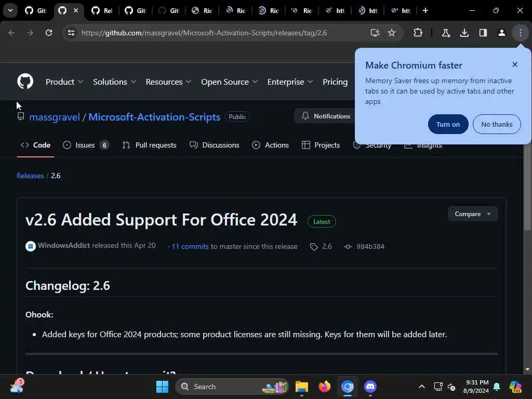
Task: Click the WindowsAddict author name
Action: (x=64, y=245)
